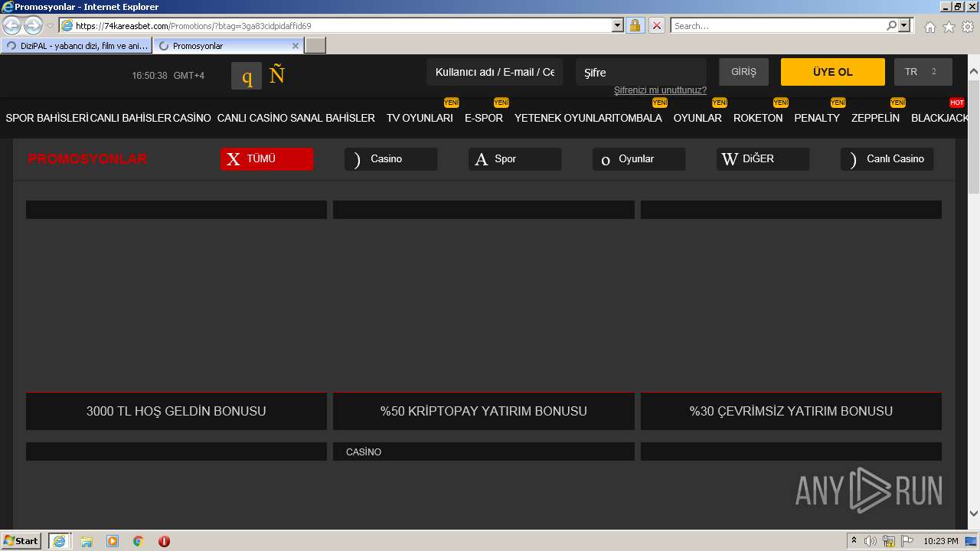980x551 pixels.
Task: Focus the Şifre password field
Action: tap(641, 72)
